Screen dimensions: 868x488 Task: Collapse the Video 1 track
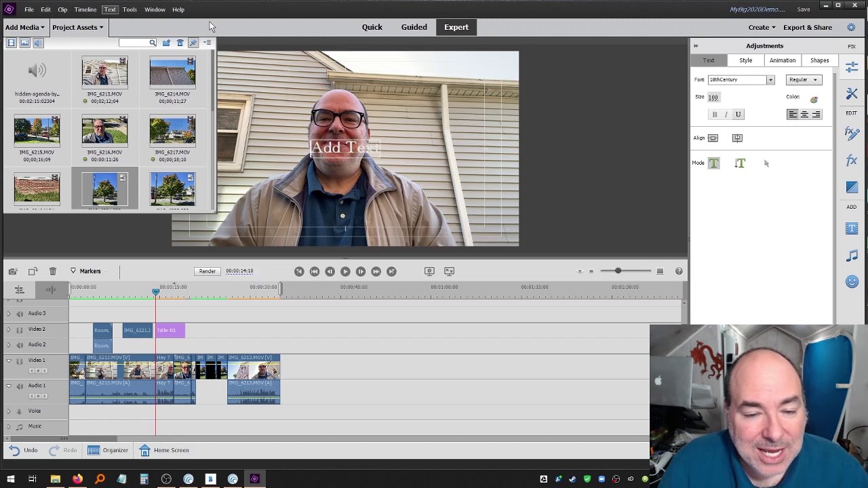(x=9, y=361)
